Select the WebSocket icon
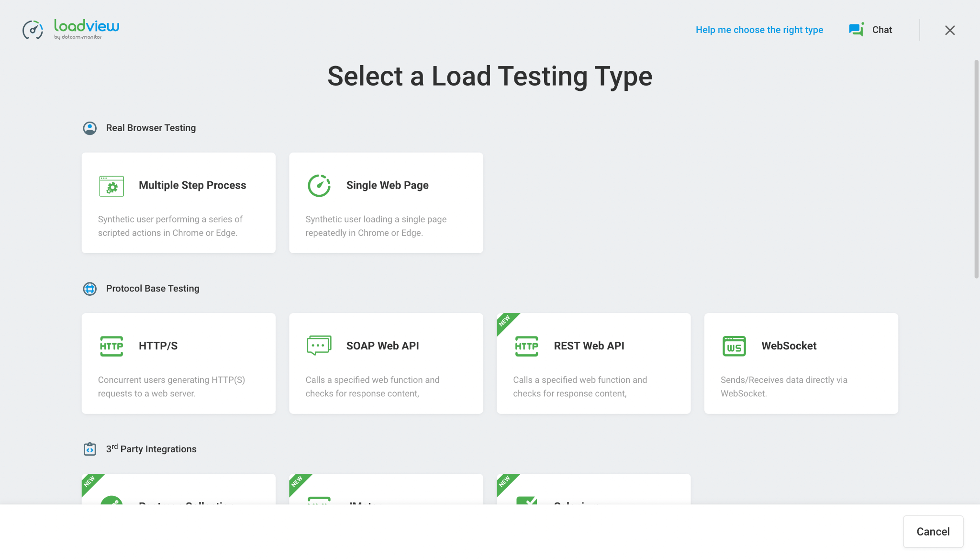Viewport: 980px width, 559px height. tap(733, 346)
